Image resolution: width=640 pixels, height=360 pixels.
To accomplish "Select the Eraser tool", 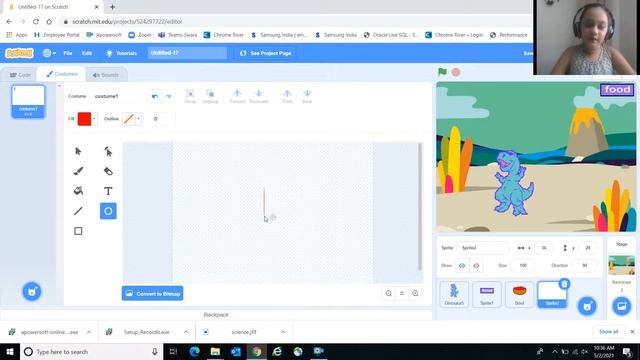I will pyautogui.click(x=108, y=171).
